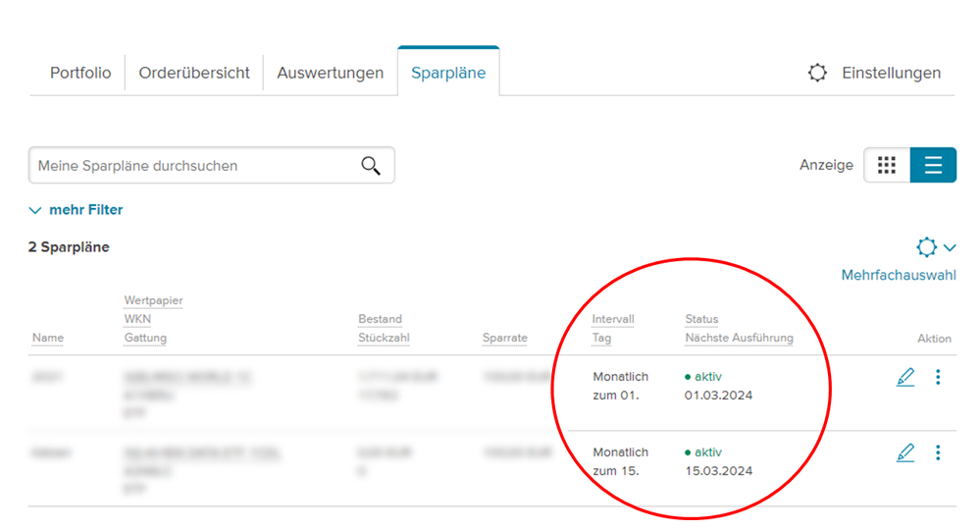The height and width of the screenshot is (530, 980).
Task: Switch to the Orderübersicht tab
Action: point(194,74)
